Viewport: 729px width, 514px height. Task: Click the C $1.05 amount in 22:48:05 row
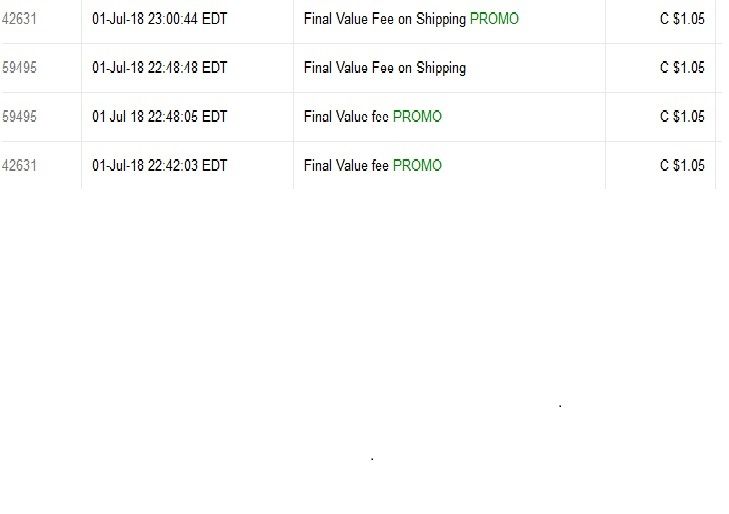pyautogui.click(x=682, y=117)
